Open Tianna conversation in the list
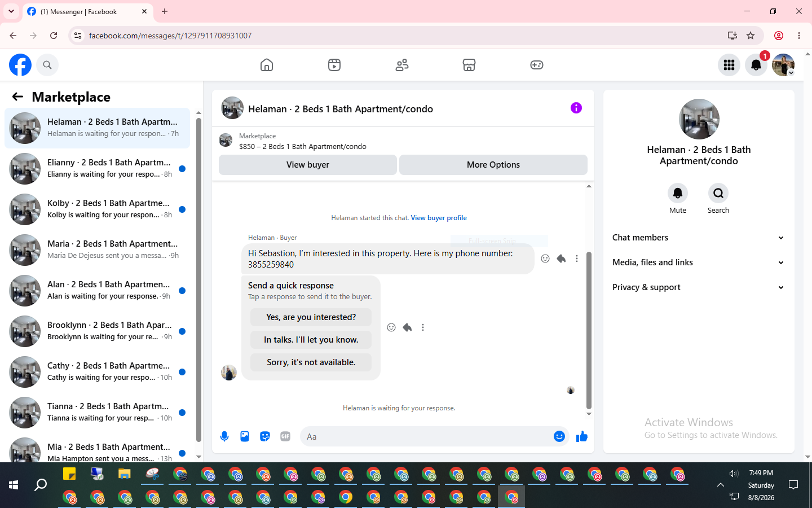The image size is (812, 508). (x=97, y=413)
